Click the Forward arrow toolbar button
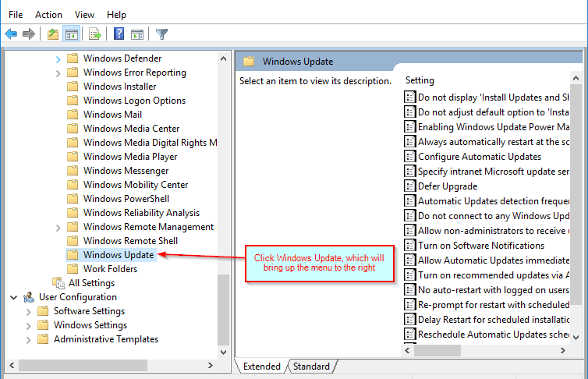Viewport: 588px width, 379px height. coord(29,34)
